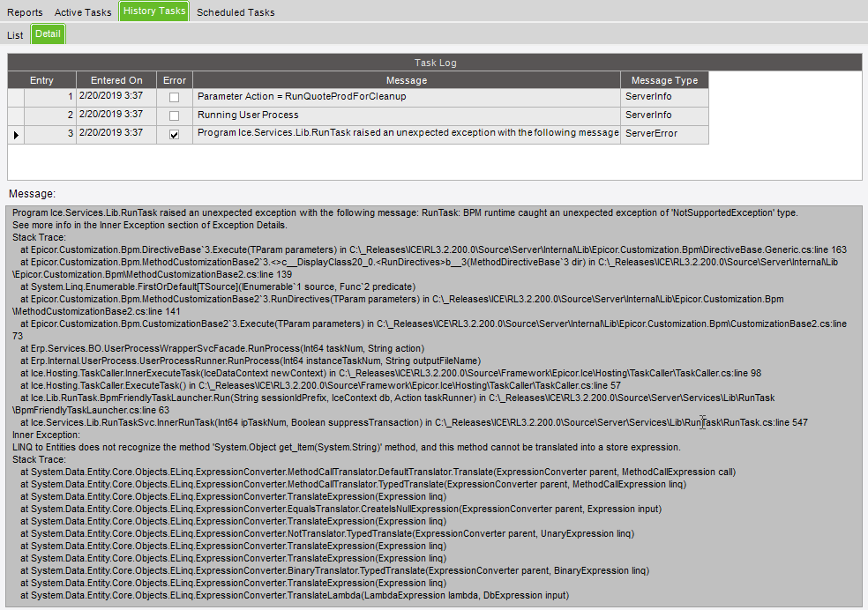Viewport: 868px width, 610px height.
Task: Sort by the Entered On column header
Action: click(x=116, y=80)
